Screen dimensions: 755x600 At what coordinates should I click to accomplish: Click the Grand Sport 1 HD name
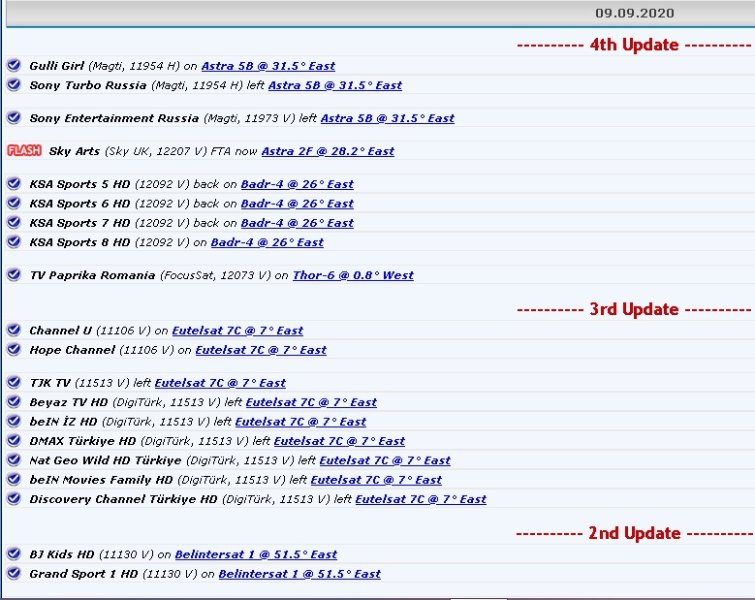pos(84,574)
